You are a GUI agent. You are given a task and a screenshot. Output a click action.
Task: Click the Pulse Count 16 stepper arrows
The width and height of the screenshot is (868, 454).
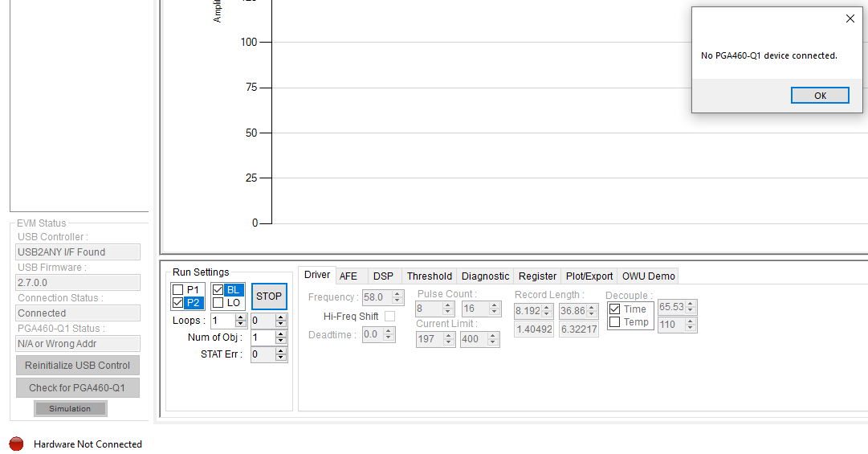tap(495, 309)
